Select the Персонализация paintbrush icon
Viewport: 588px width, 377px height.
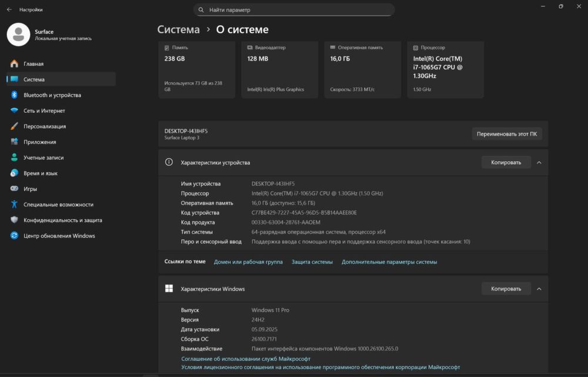[14, 126]
